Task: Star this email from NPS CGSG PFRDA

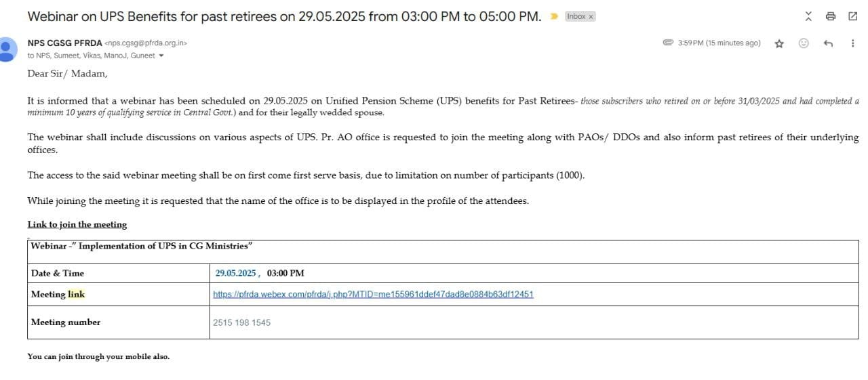Action: click(779, 43)
